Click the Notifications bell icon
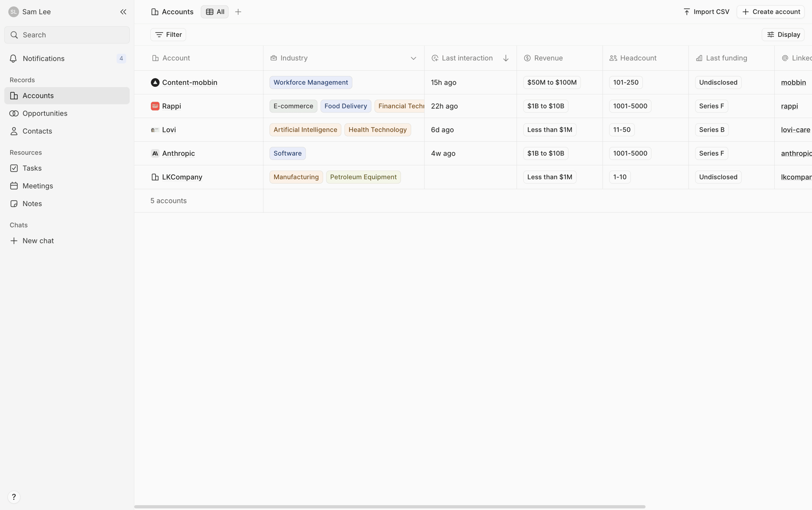The width and height of the screenshot is (812, 510). tap(14, 58)
